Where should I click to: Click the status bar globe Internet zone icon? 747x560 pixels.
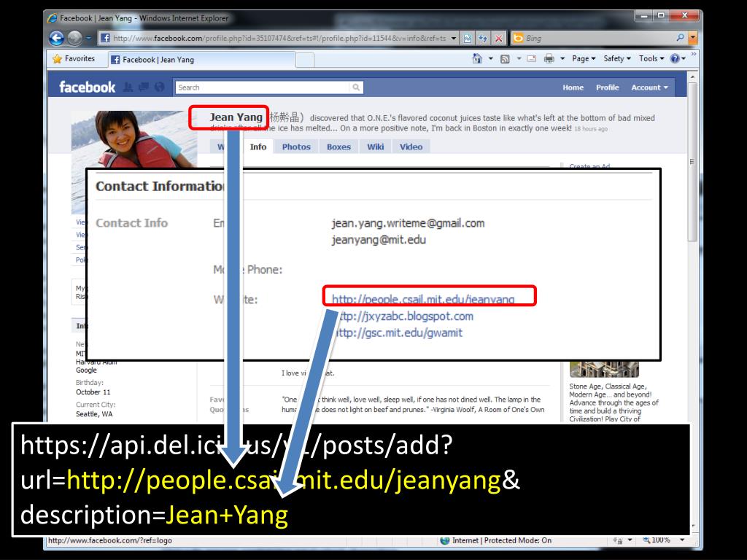point(445,540)
